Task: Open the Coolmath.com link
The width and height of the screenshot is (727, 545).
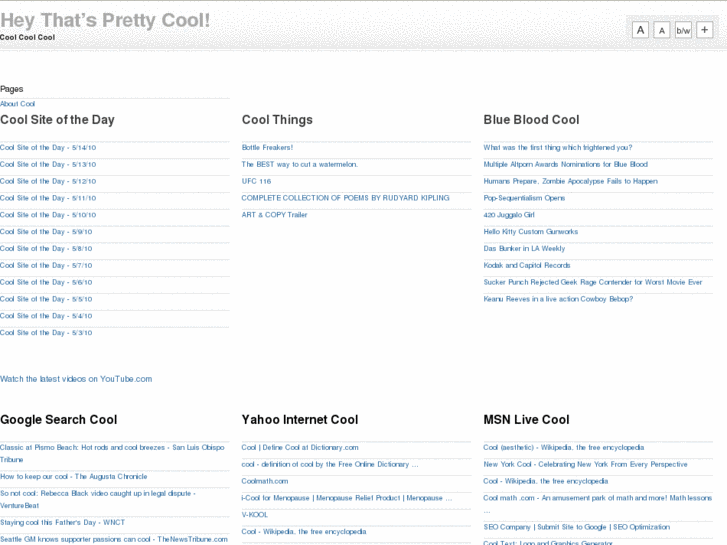Action: [x=264, y=481]
